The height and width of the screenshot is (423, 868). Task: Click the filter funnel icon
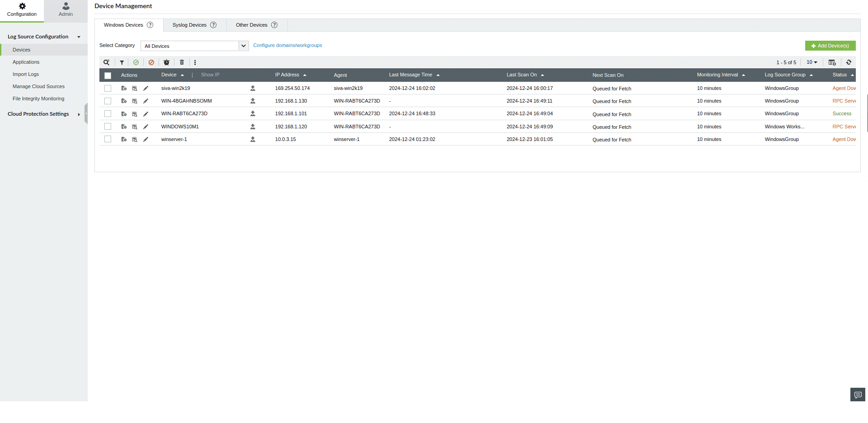click(122, 62)
